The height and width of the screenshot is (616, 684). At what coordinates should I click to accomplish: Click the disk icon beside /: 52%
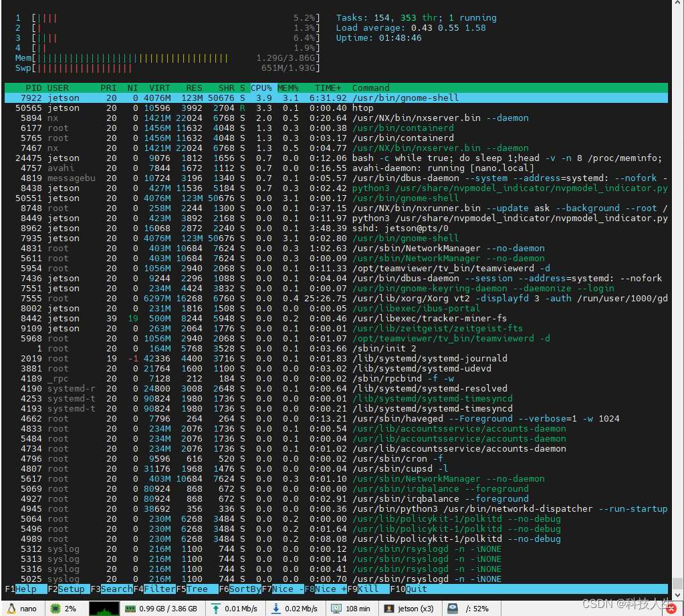click(x=453, y=609)
